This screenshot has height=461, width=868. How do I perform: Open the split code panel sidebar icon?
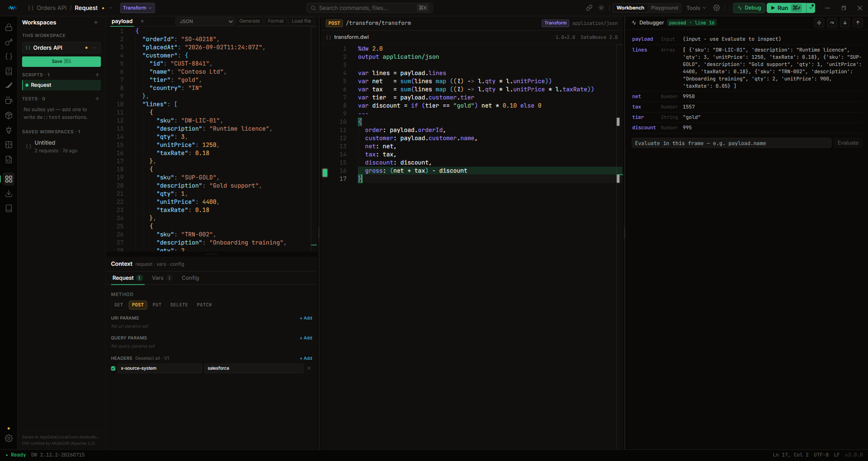(9, 145)
